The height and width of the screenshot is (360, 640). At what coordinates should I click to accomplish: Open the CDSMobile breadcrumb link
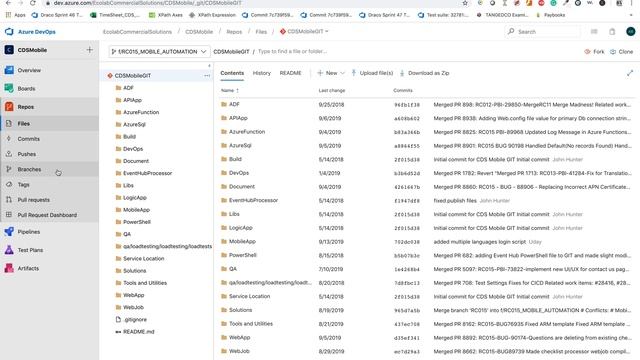pyautogui.click(x=199, y=31)
